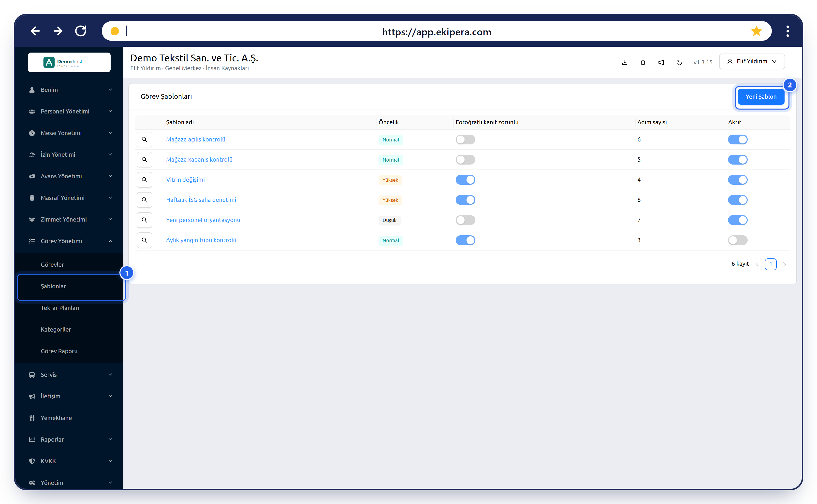
Task: Click the announcements megaphone icon in header
Action: (x=661, y=62)
